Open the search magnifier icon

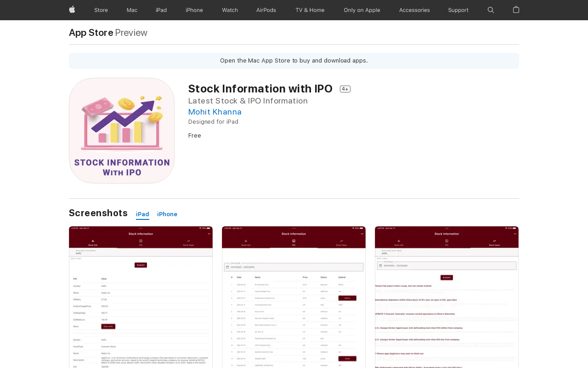(491, 10)
